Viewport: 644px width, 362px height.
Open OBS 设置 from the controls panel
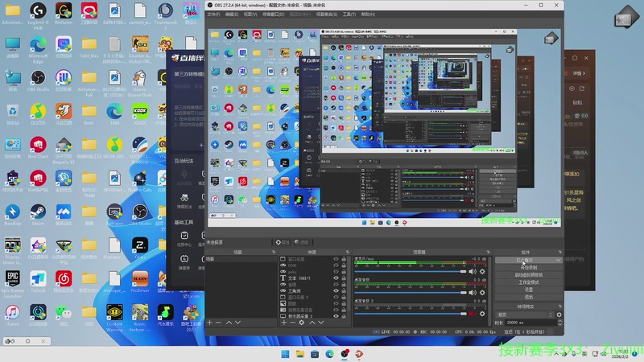coord(529,290)
